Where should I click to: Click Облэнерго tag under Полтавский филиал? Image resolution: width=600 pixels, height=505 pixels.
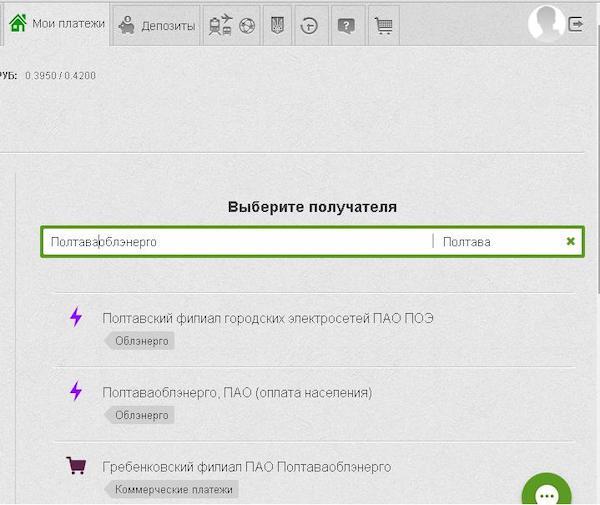click(142, 341)
